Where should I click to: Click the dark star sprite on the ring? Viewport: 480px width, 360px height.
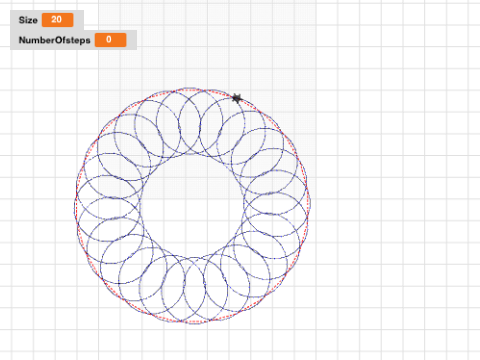[x=237, y=98]
